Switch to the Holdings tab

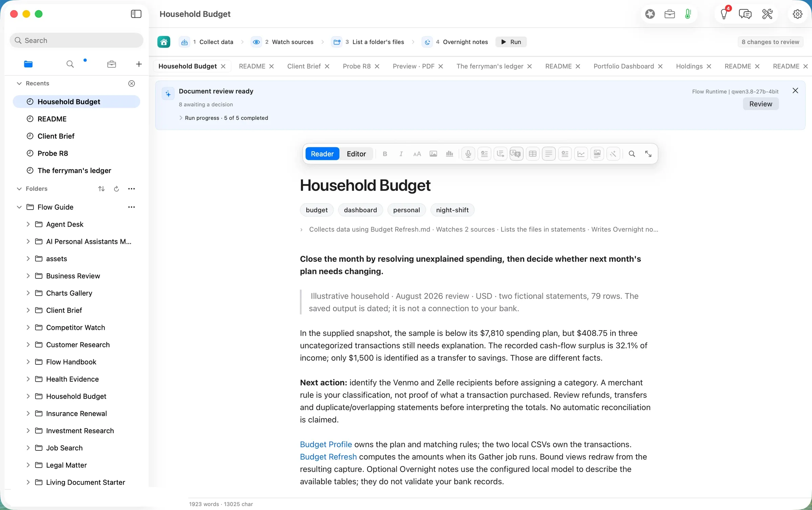(689, 66)
